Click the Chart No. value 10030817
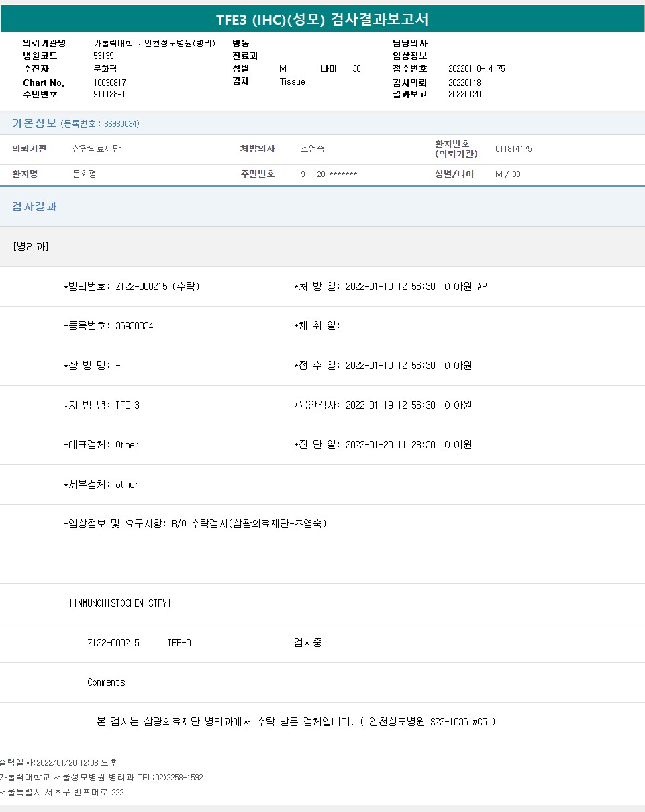Screen dimensions: 645x812 [x=109, y=83]
